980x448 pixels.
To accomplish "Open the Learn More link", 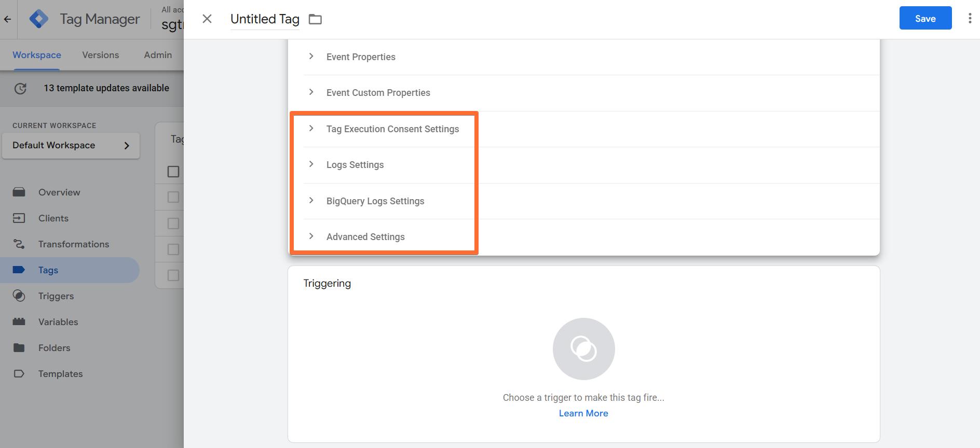I will point(583,413).
